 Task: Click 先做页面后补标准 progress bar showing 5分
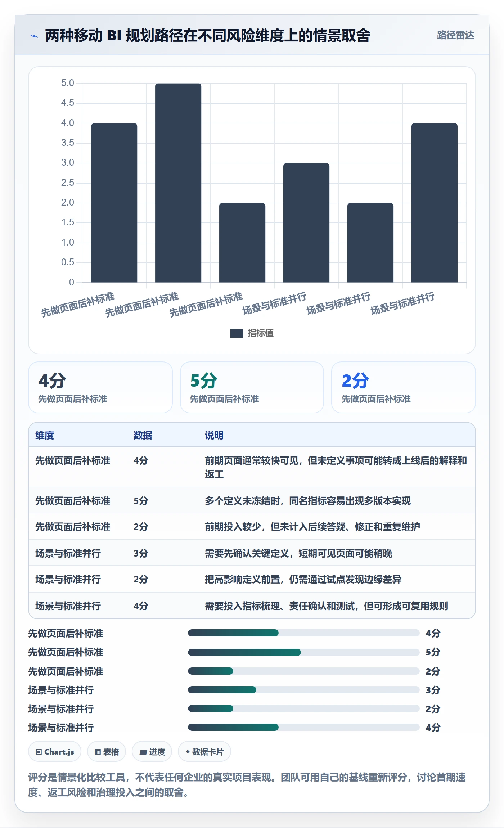pos(303,652)
